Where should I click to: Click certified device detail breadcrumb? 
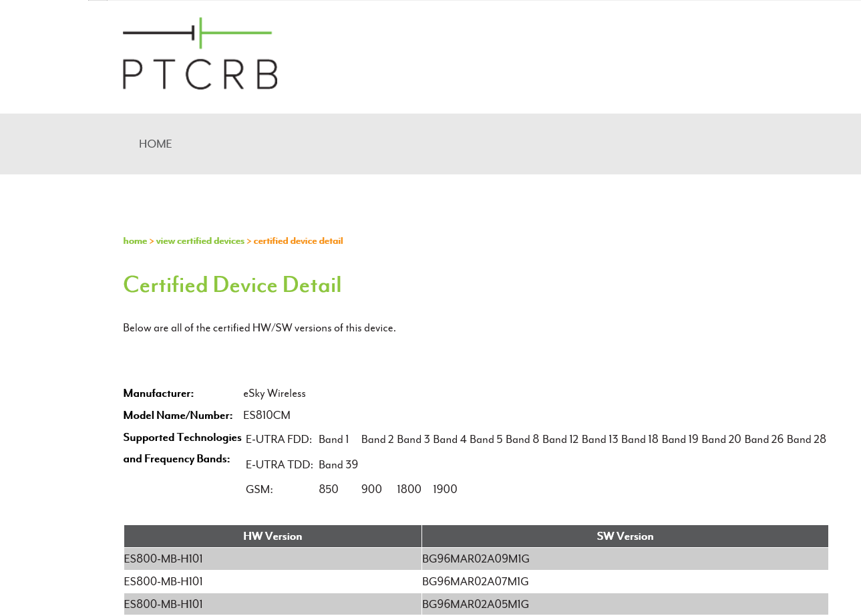[298, 241]
